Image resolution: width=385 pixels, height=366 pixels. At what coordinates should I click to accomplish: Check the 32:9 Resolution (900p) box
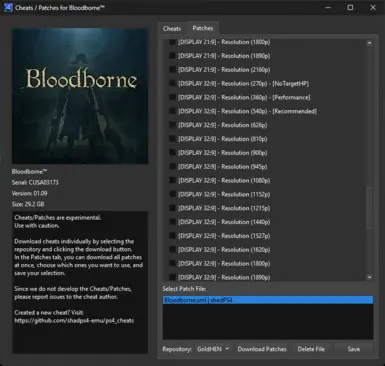pos(172,153)
